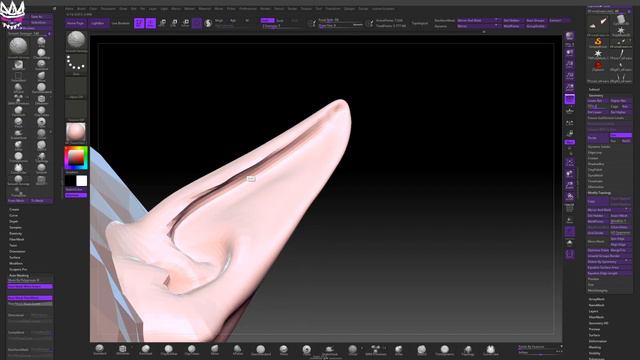Toggle the Draw mode button
Screen dimensions: 640x360
coord(151,23)
